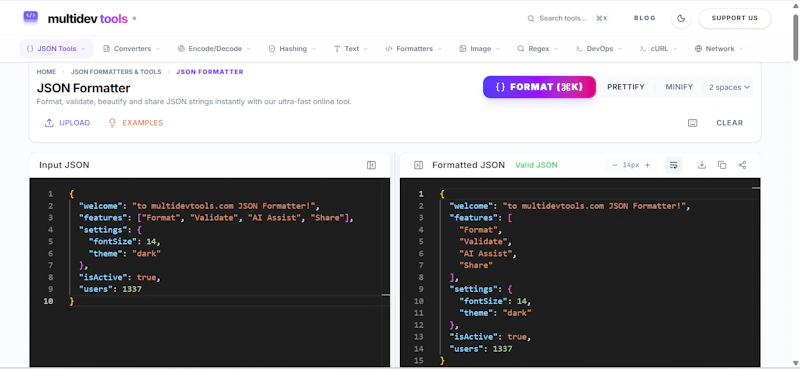Click the Hashing shield icon in nav
The width and height of the screenshot is (800, 369).
click(272, 49)
